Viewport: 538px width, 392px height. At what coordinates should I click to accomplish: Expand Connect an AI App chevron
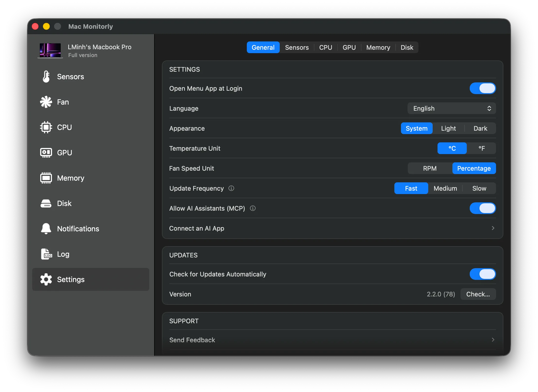click(493, 228)
